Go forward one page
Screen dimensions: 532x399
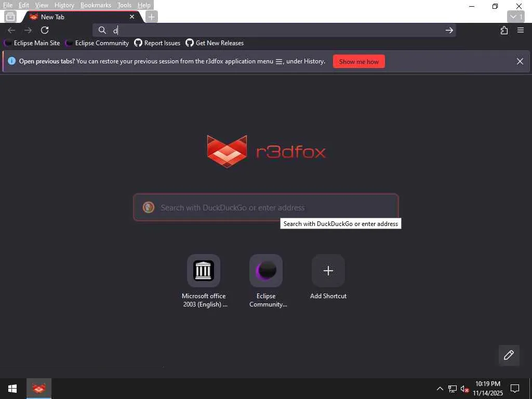pos(28,30)
